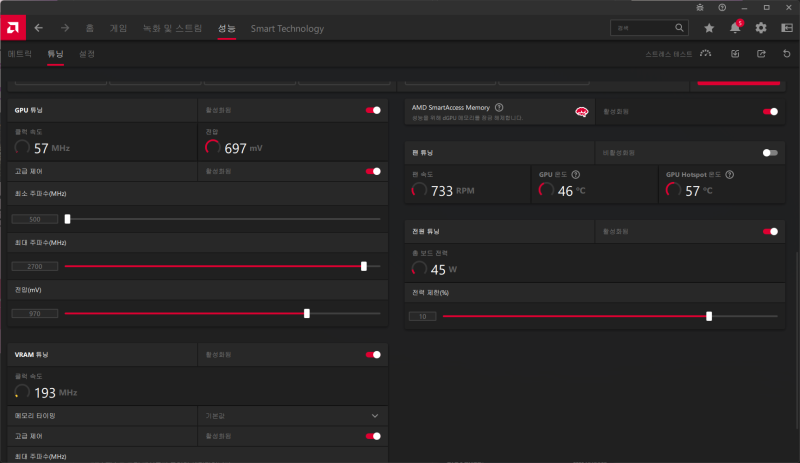800x463 pixels.
Task: Toggle AMD SmartAccess Memory switch
Action: pos(770,112)
